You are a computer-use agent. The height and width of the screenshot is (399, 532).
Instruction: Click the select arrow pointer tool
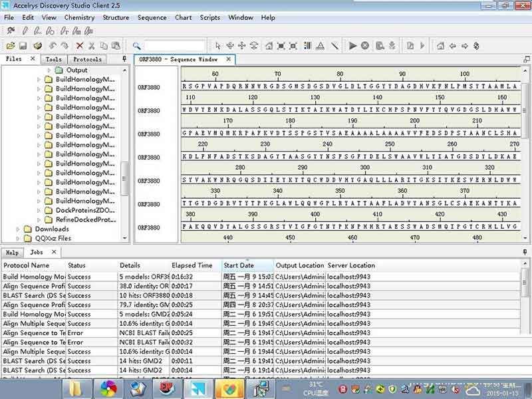(218, 45)
